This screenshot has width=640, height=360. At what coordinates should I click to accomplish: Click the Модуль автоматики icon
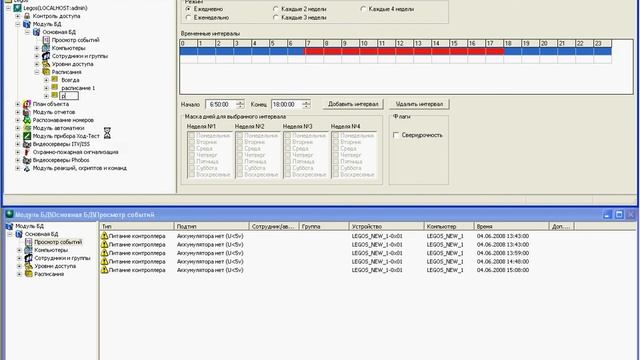pos(27,128)
